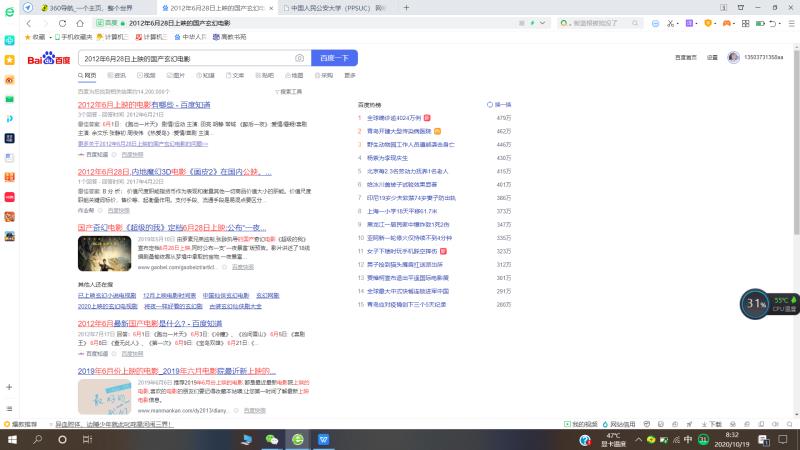The height and width of the screenshot is (450, 800).
Task: Open the browser hamburger menu
Action: tap(791, 23)
